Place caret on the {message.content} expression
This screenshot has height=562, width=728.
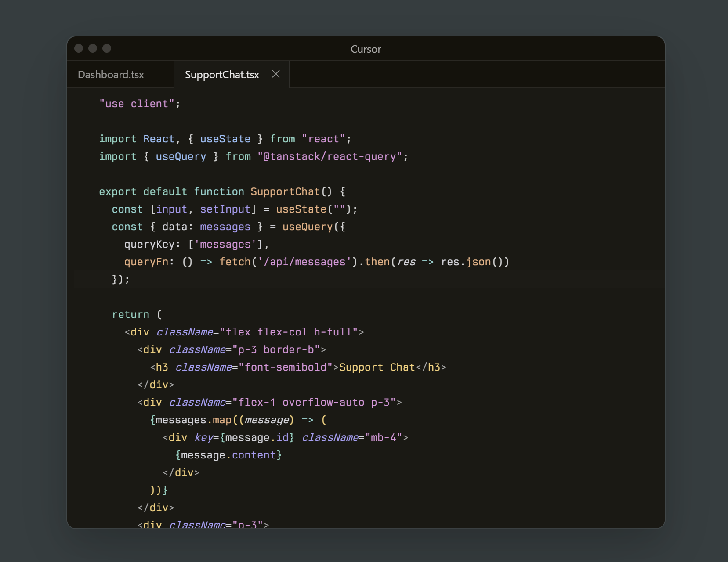click(x=228, y=455)
